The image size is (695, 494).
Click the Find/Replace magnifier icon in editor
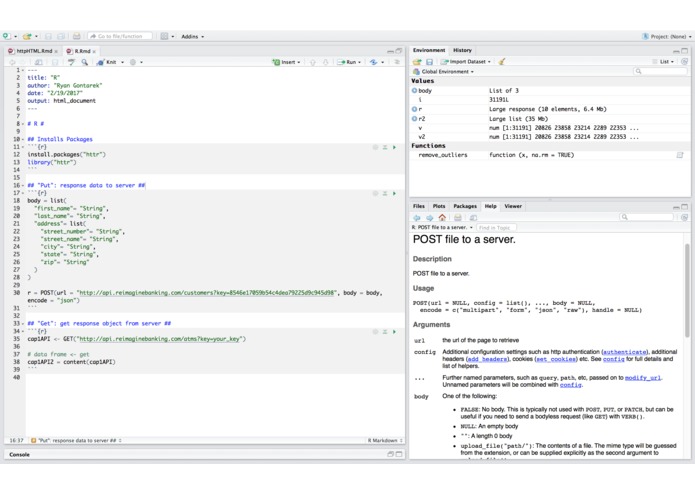pos(84,62)
